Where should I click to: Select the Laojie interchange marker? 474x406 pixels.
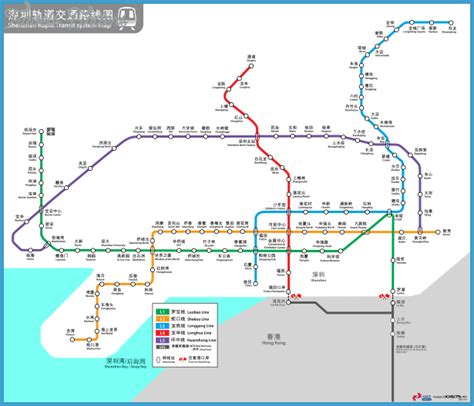tap(389, 212)
